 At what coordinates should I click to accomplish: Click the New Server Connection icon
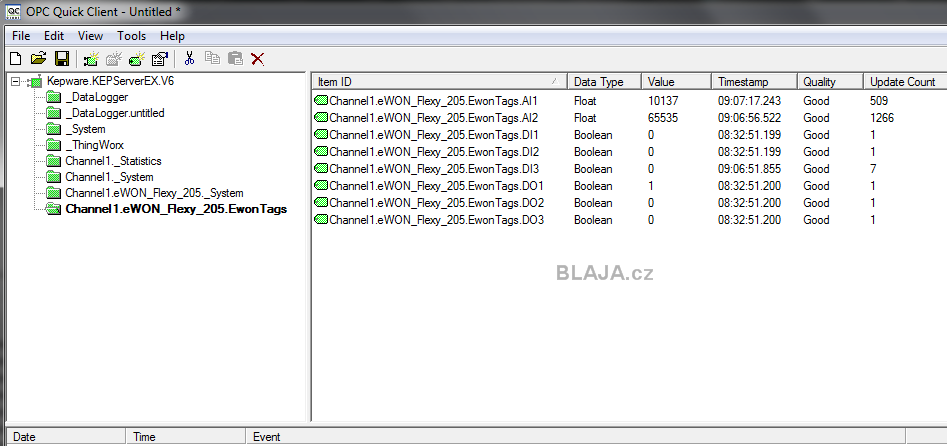91,59
